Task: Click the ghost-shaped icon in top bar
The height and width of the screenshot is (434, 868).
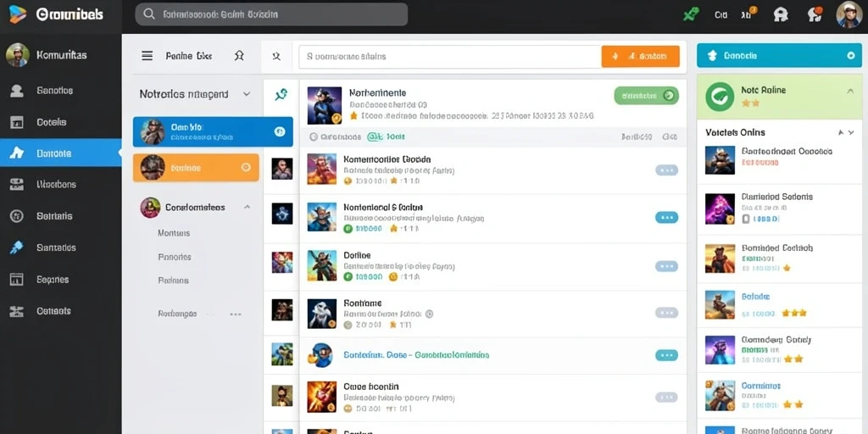Action: point(781,14)
